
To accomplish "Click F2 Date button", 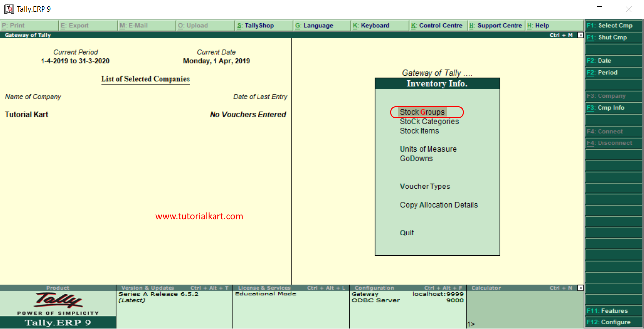I will pos(614,61).
